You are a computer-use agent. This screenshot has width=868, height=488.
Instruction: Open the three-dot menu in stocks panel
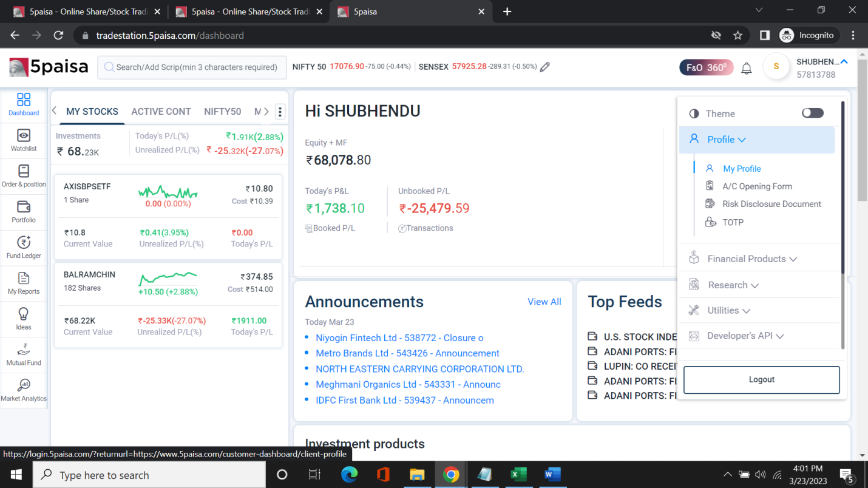pos(280,112)
